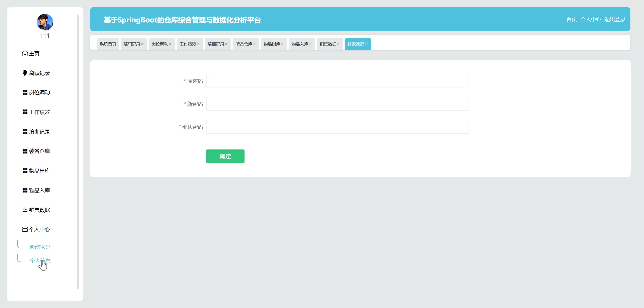Close the 离职记录 tab
The height and width of the screenshot is (308, 644).
(x=142, y=44)
